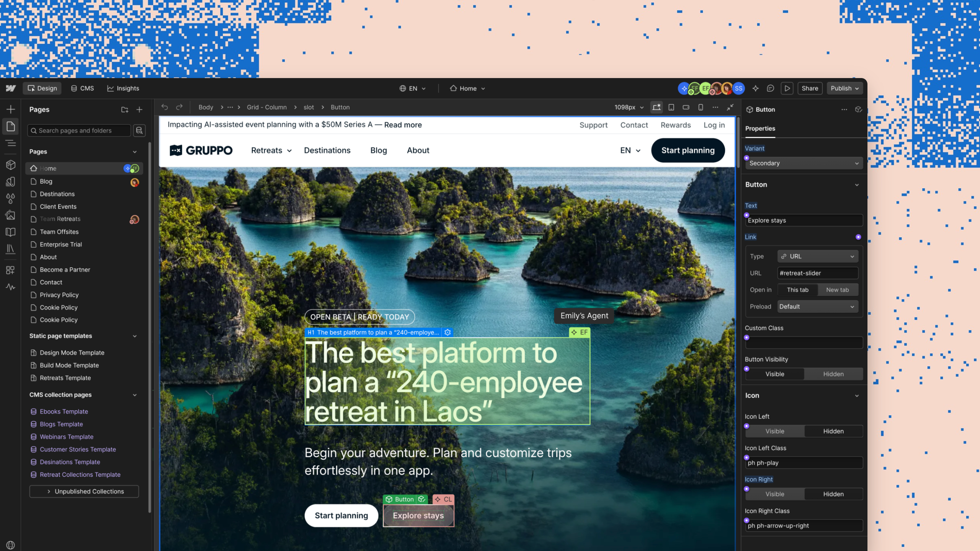Collapse Static page templates section
Image resolution: width=980 pixels, height=551 pixels.
coord(135,336)
